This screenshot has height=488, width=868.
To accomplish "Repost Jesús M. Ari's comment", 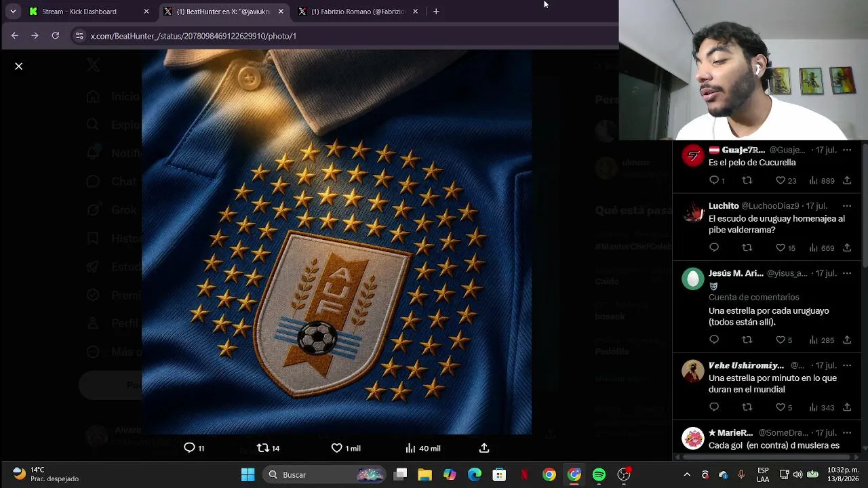I will pos(747,340).
